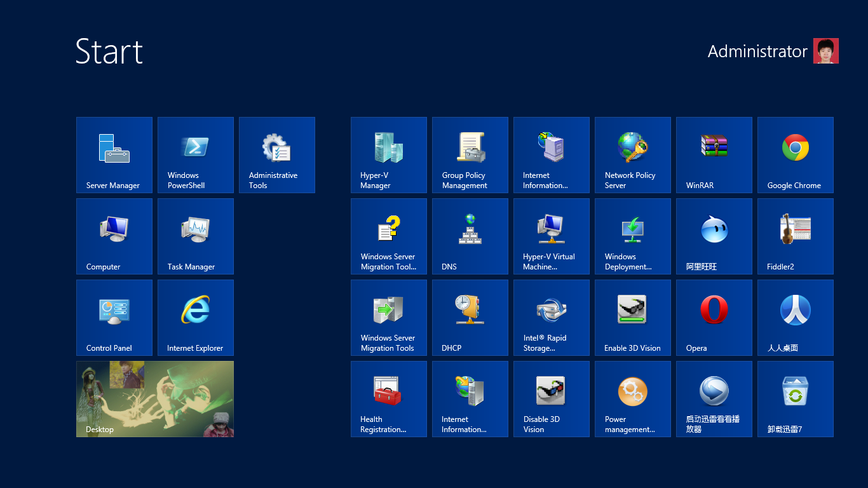Viewport: 868px width, 488px height.
Task: Launch 启动迅雷看看播放器 tile
Action: click(714, 399)
